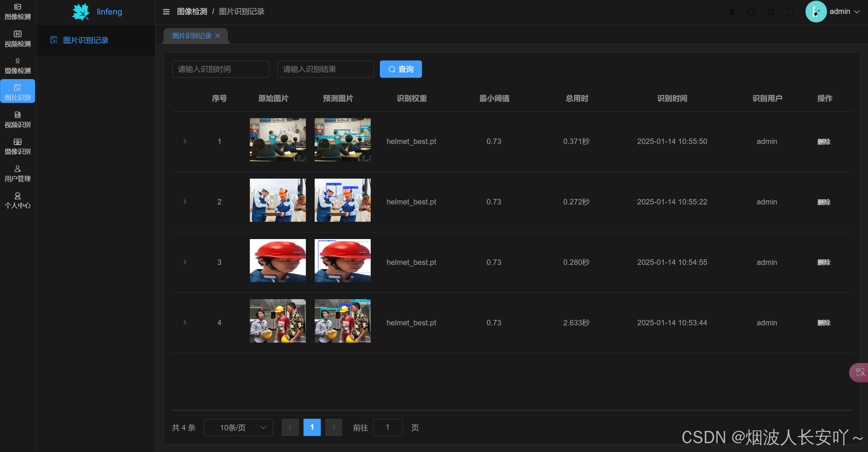
Task: Open 个人中心 in the sidebar
Action: [x=18, y=200]
